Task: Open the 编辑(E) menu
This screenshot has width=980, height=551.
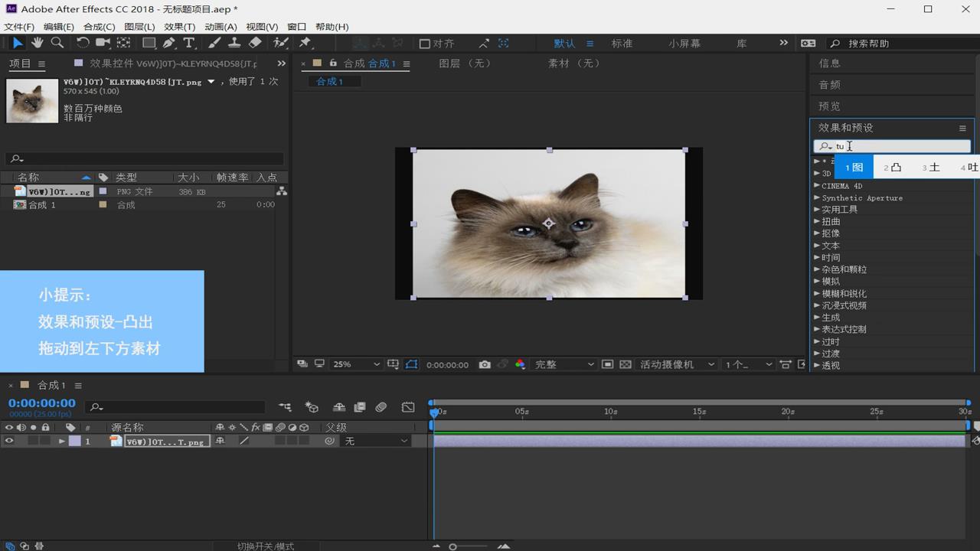Action: (59, 27)
